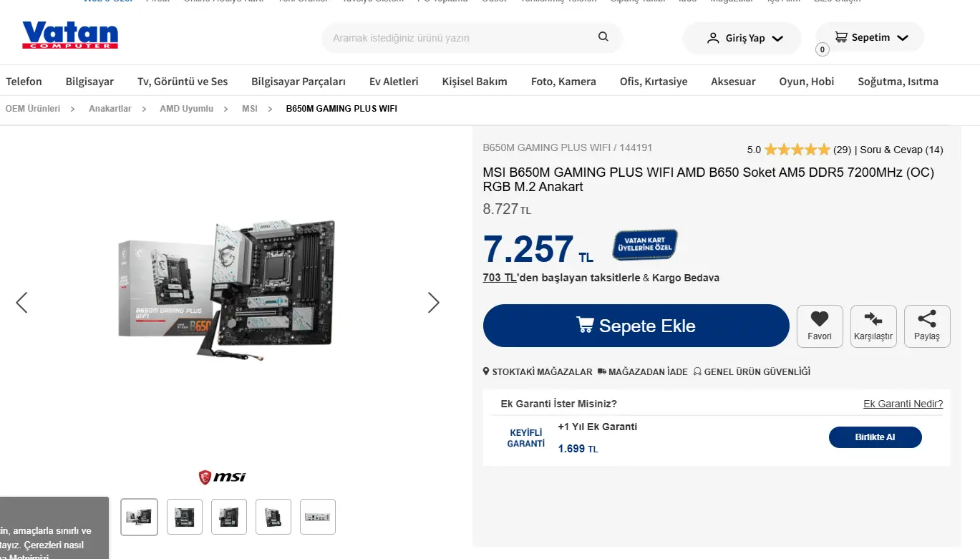The image size is (980, 559).
Task: Select the third product thumbnail
Action: [x=229, y=517]
